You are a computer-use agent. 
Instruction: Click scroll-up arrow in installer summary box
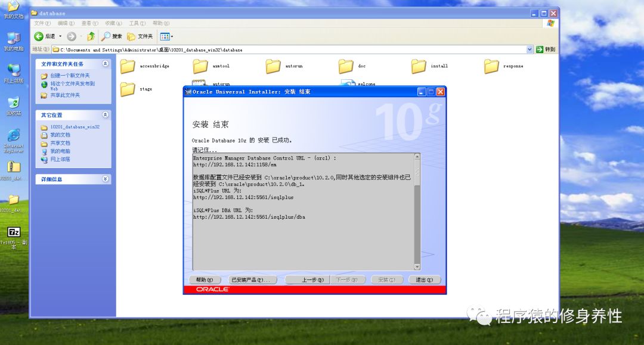coord(417,157)
